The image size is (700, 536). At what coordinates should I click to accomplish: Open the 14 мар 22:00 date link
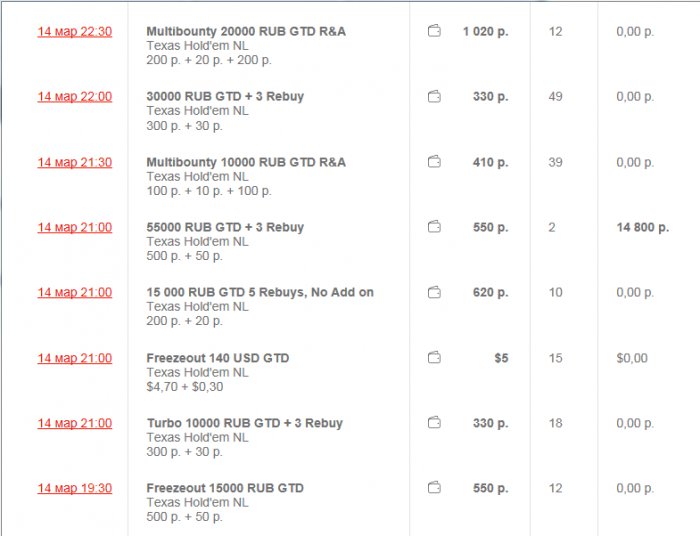click(x=75, y=97)
